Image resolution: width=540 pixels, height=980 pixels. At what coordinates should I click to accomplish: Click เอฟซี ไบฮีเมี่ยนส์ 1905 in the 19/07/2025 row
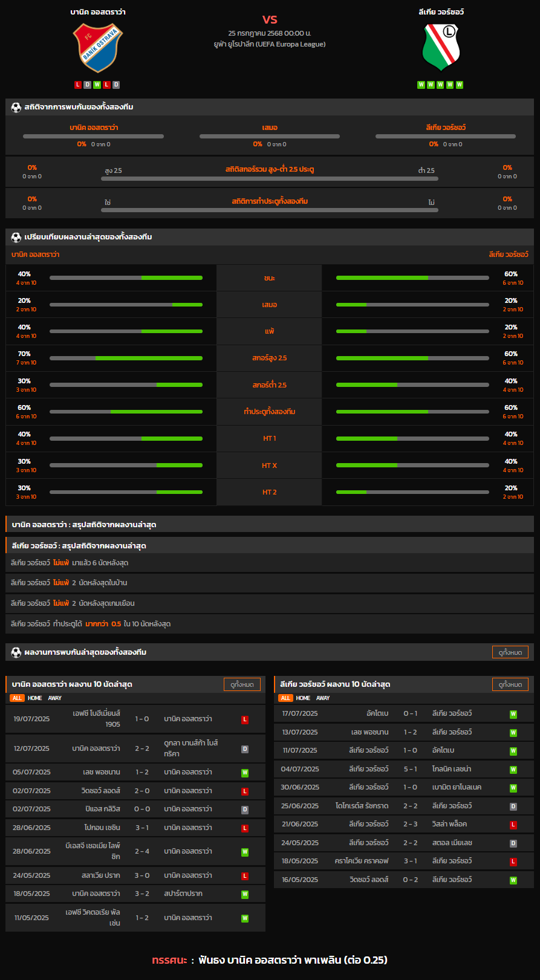(97, 719)
